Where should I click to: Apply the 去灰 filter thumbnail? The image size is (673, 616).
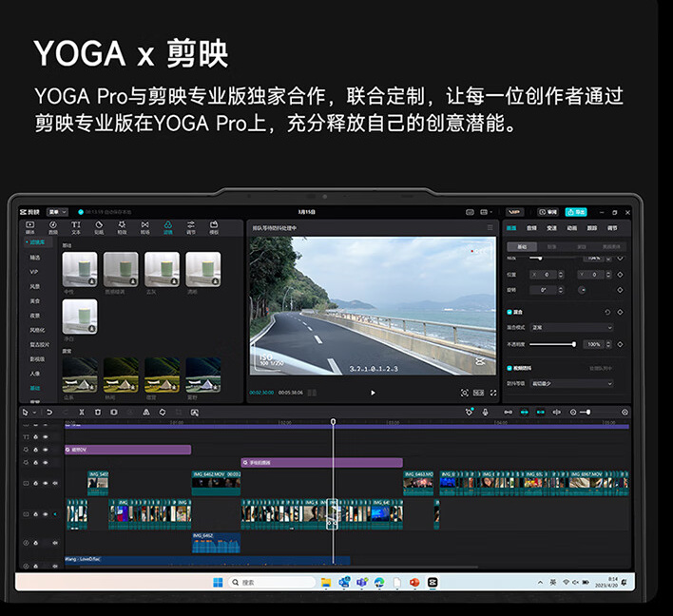pos(162,269)
